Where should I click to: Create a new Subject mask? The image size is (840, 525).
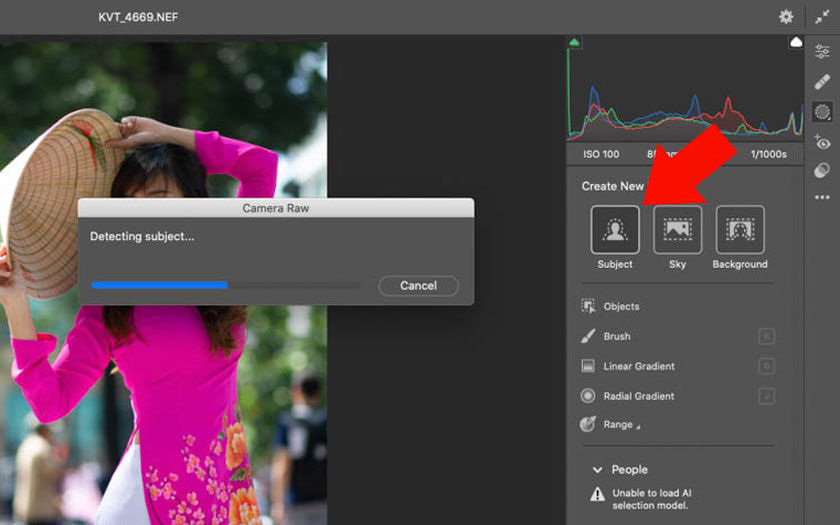[615, 229]
